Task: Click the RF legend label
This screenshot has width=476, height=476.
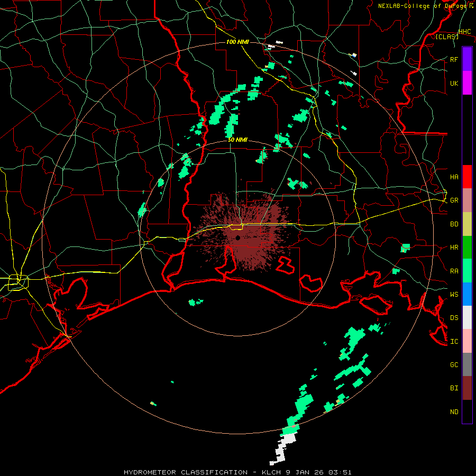Action: pos(454,59)
